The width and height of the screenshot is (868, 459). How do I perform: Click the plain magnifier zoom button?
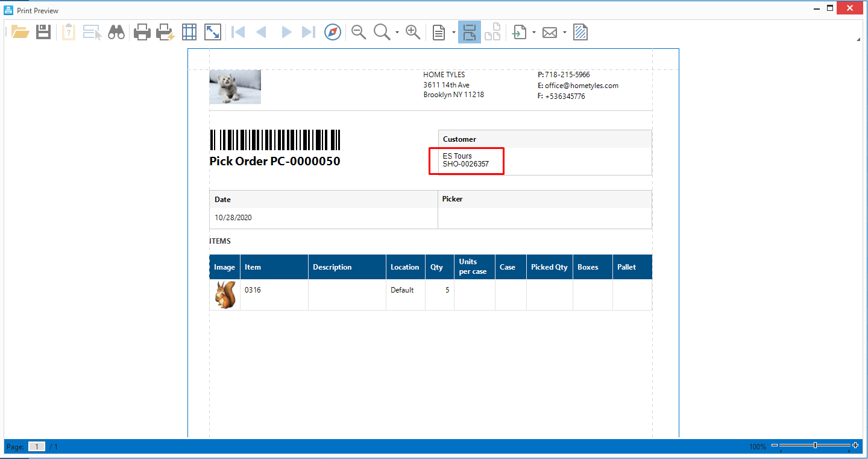(x=382, y=32)
